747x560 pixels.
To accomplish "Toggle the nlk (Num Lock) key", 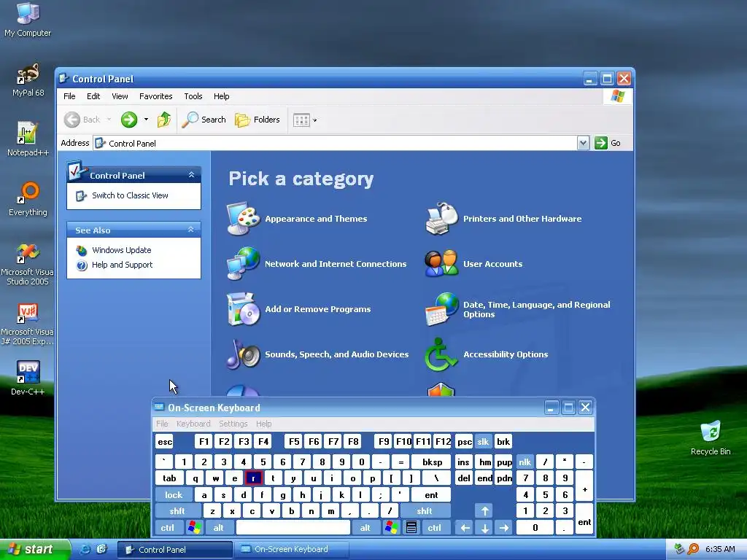I will tap(525, 462).
